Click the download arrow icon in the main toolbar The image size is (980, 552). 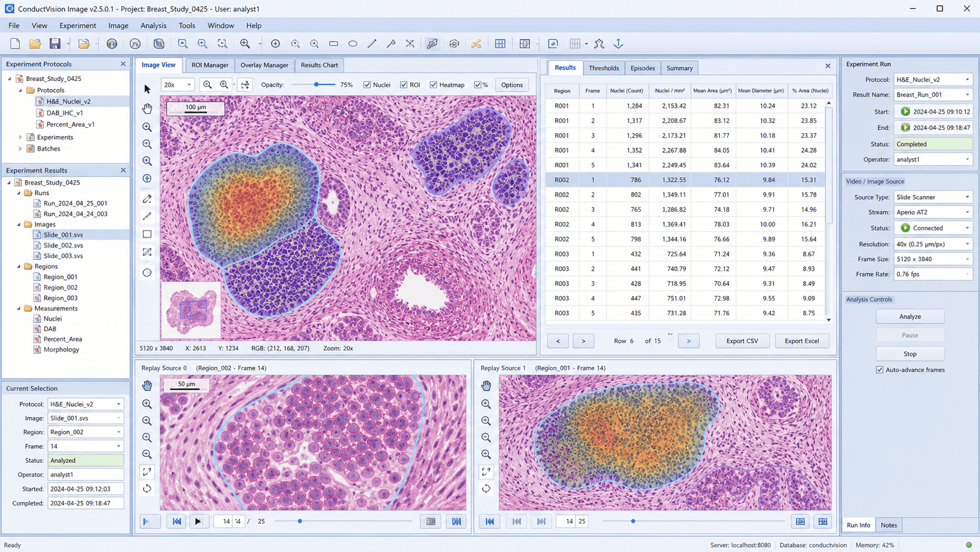click(x=618, y=44)
